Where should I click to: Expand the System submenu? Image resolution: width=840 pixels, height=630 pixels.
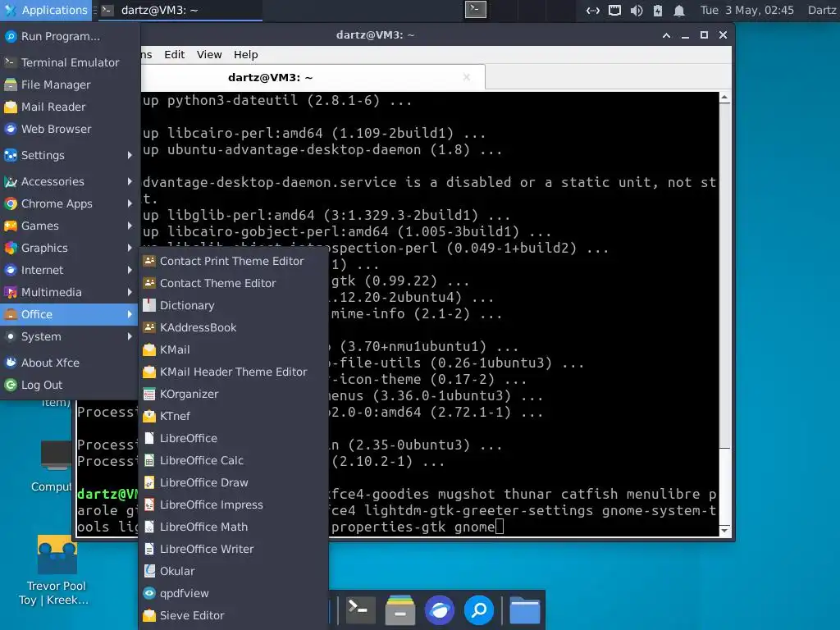click(x=70, y=336)
